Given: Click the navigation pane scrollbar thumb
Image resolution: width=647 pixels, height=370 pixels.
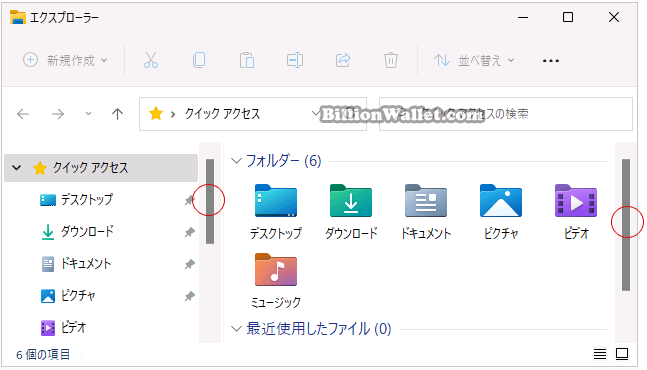Looking at the screenshot, I should coord(210,201).
